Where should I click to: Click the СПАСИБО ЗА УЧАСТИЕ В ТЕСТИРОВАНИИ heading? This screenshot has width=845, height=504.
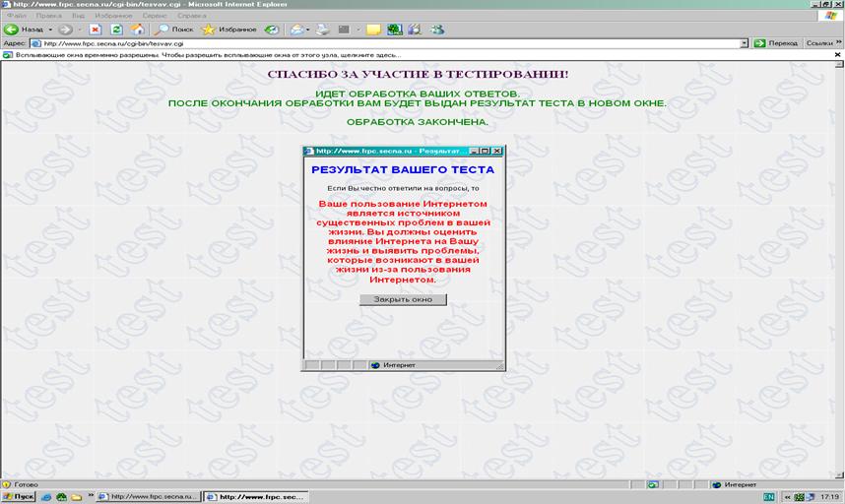tap(418, 74)
